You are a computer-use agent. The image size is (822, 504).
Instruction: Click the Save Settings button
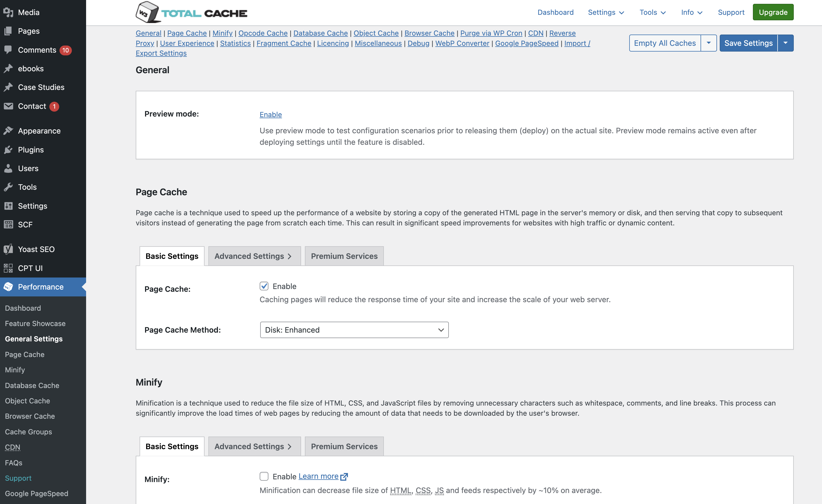(x=749, y=42)
